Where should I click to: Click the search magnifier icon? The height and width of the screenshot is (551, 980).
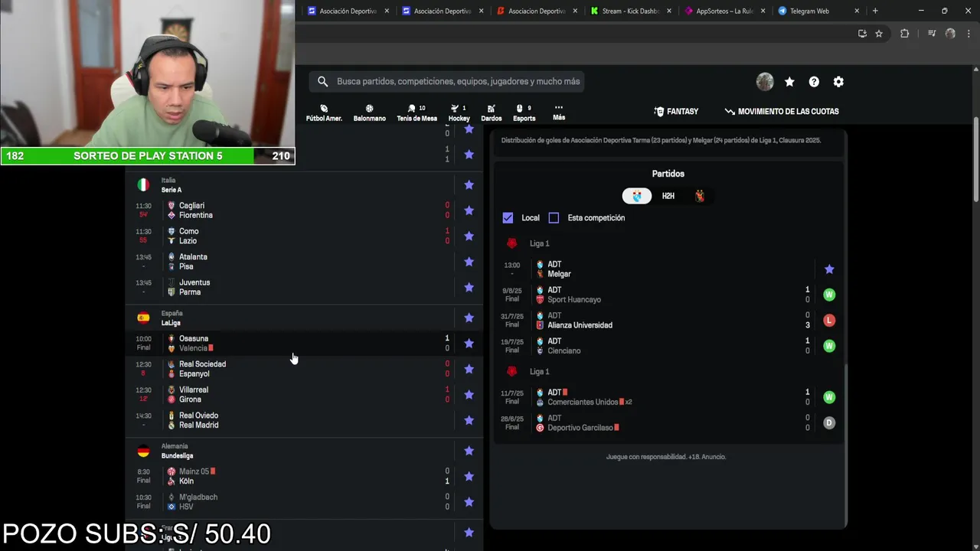tap(322, 81)
